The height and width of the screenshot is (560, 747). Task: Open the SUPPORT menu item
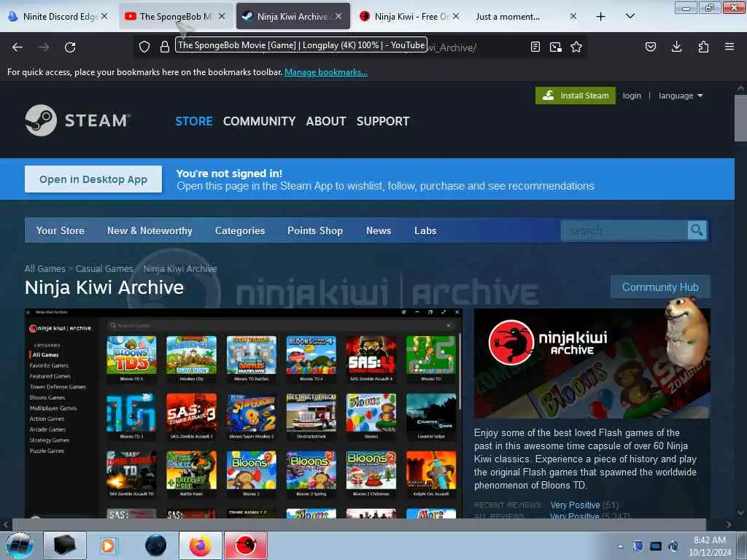(382, 122)
